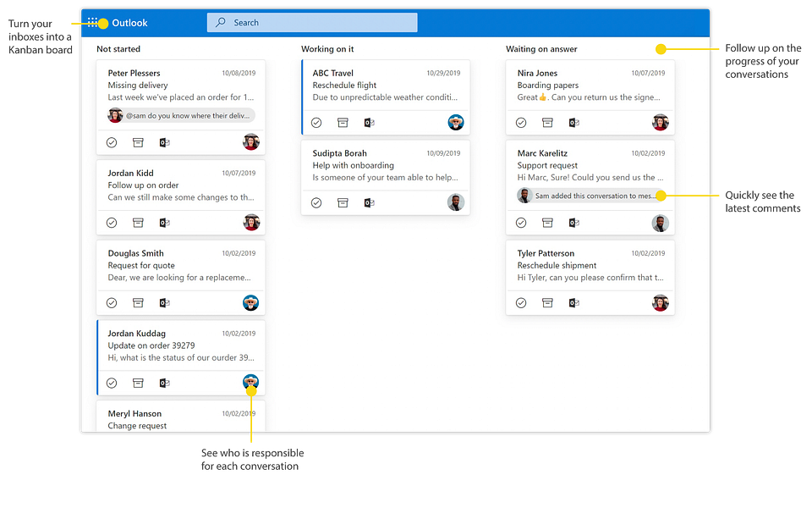Open the 'Request for quote' subject

coord(141,265)
